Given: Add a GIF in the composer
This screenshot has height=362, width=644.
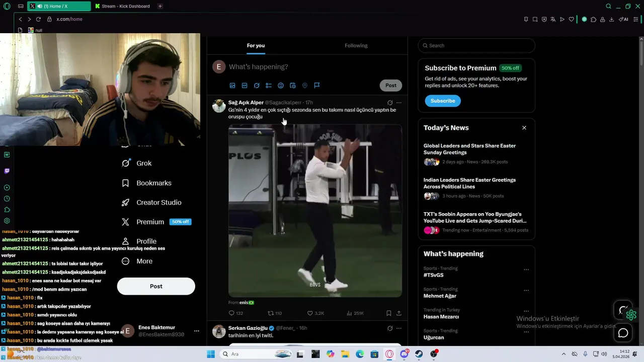Looking at the screenshot, I should pos(245,85).
